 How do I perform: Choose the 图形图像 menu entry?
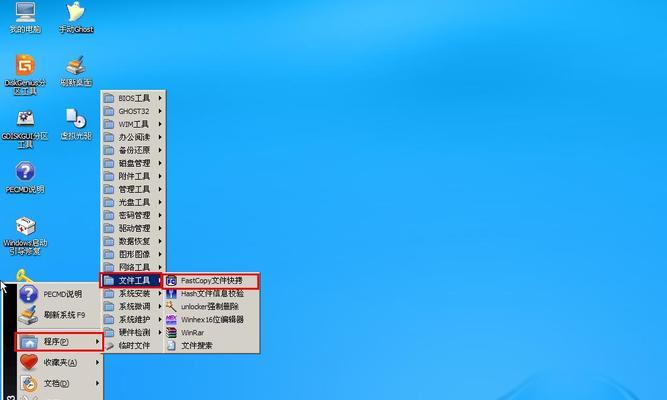coord(134,254)
